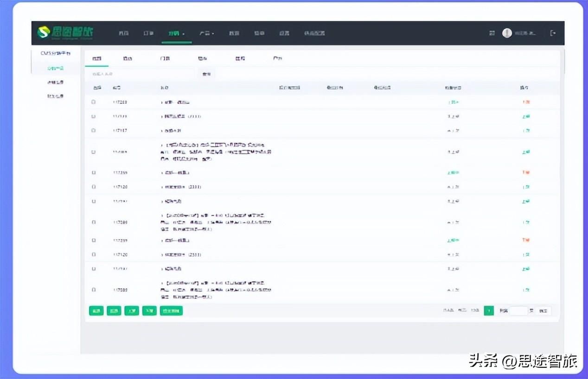Select the checkbox for the third table row
588x379 pixels.
(94, 131)
